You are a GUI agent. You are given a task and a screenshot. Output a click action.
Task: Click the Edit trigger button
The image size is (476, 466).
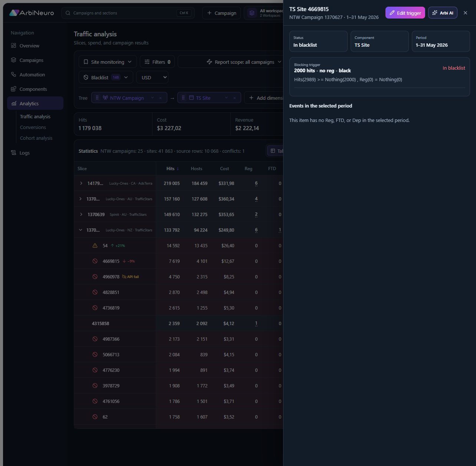tap(405, 13)
